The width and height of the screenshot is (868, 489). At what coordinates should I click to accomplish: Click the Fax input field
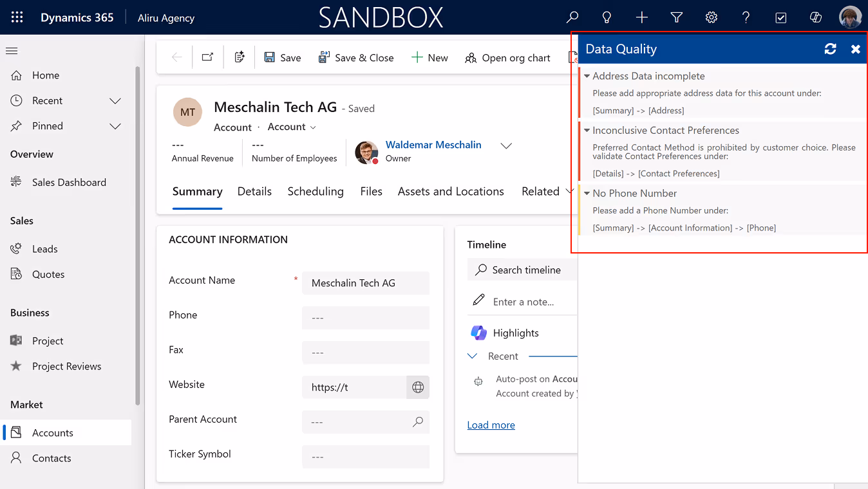366,353
